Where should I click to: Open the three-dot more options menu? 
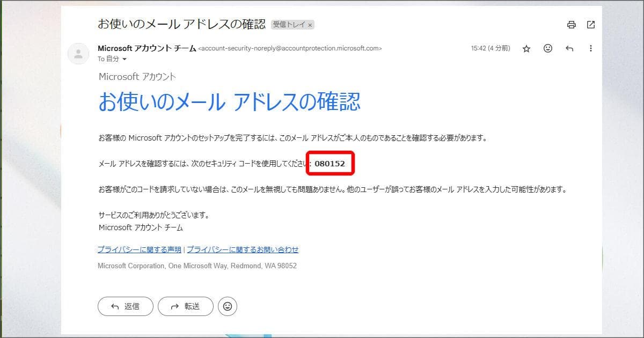591,48
